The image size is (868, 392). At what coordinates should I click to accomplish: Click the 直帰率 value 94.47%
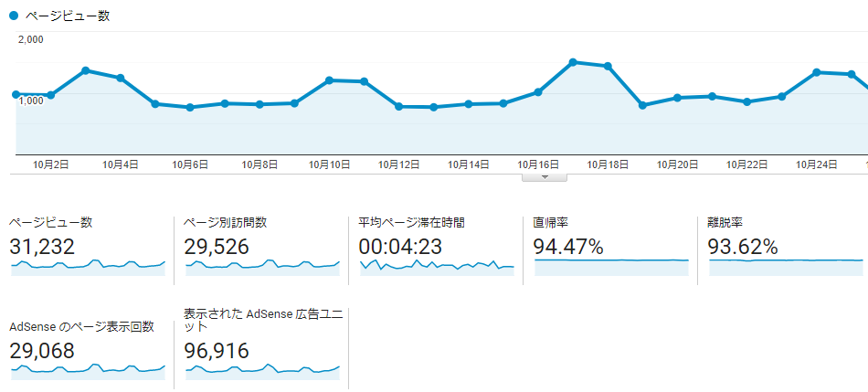(568, 246)
